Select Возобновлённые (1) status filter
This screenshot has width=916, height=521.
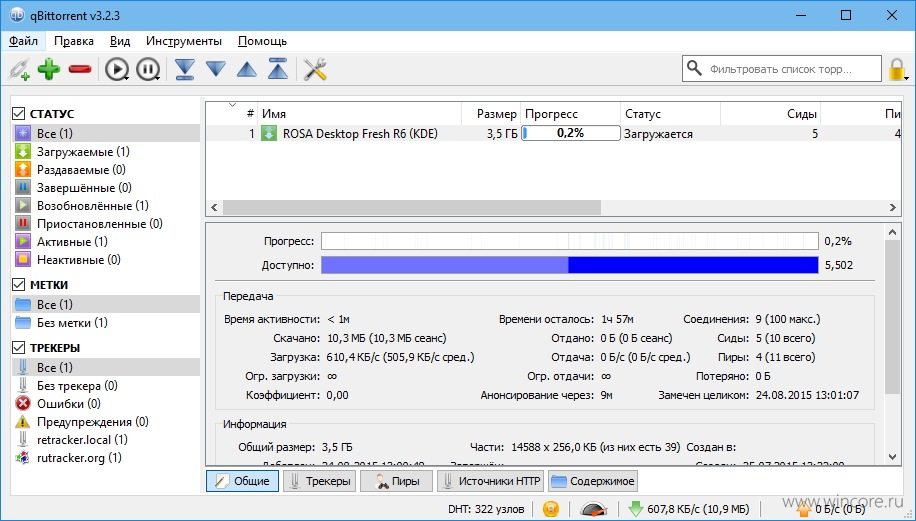(x=106, y=206)
